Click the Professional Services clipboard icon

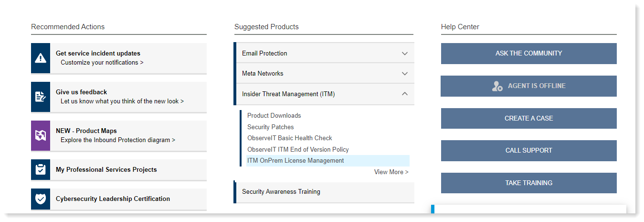41,170
